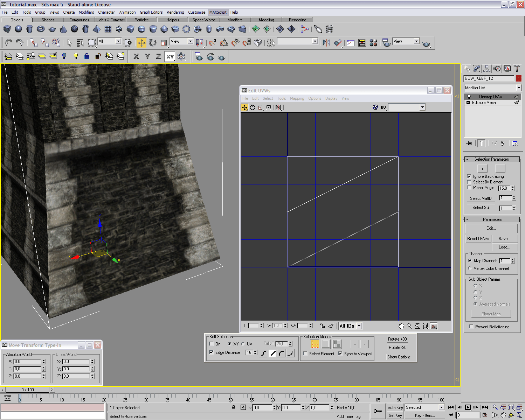Viewport: 525px width, 420px height.
Task: Click the Play Animation button
Action: point(468,407)
